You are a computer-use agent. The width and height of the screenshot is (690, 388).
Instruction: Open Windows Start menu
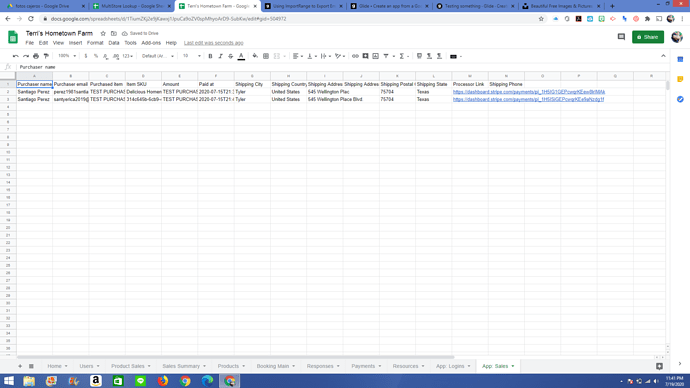[9, 381]
